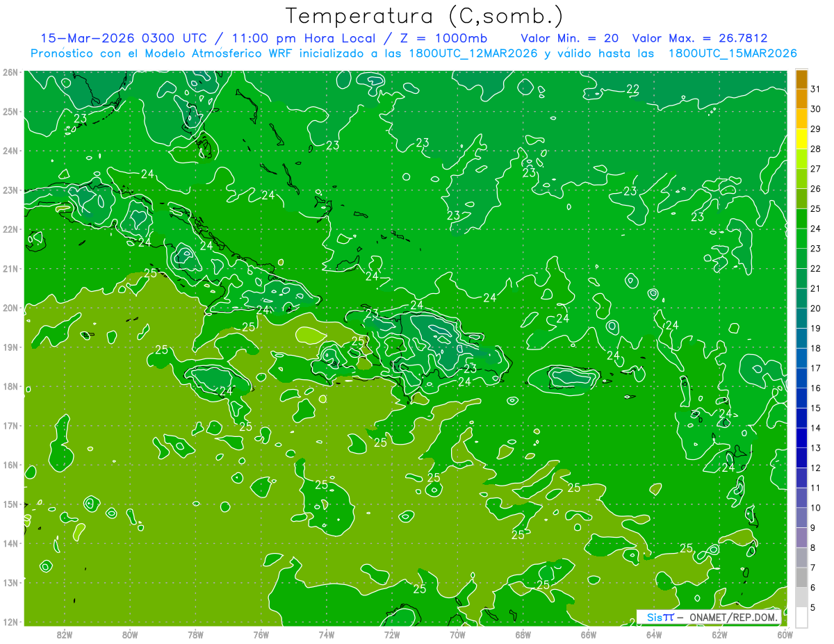Click the '82W' longitude axis label
This screenshot has width=834, height=644.
[x=65, y=634]
